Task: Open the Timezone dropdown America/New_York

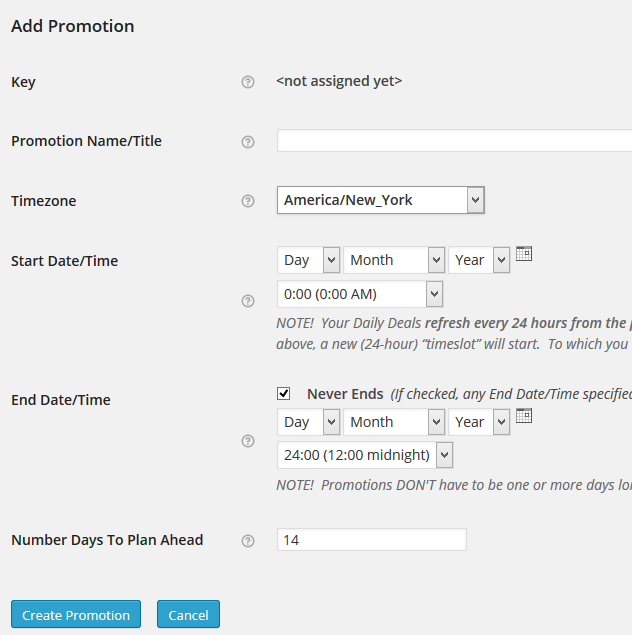Action: [x=381, y=200]
